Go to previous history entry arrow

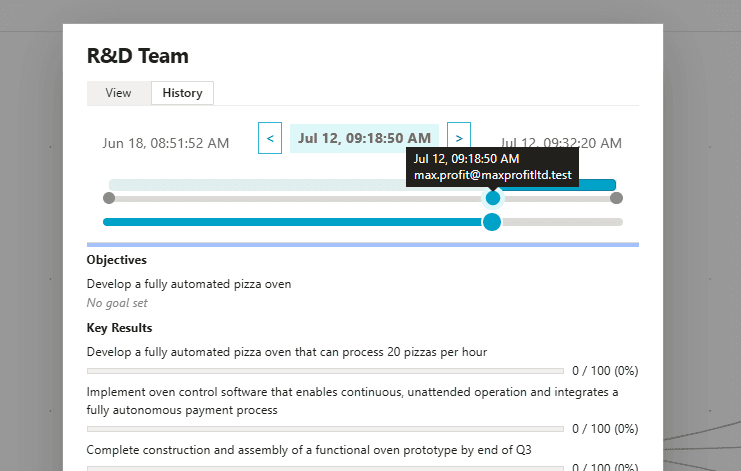pyautogui.click(x=270, y=138)
